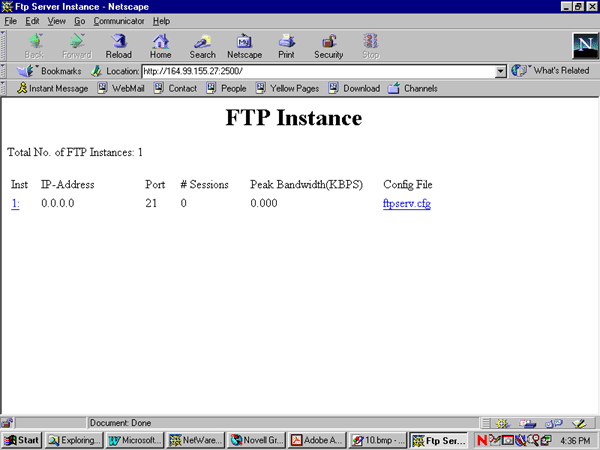Click the Reload toolbar icon
Viewport: 600px width, 450px height.
(118, 45)
